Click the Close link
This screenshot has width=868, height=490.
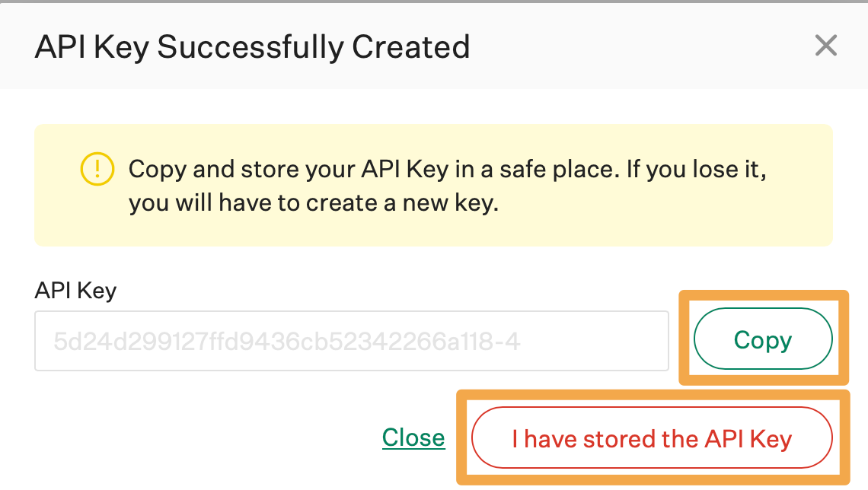(x=413, y=437)
